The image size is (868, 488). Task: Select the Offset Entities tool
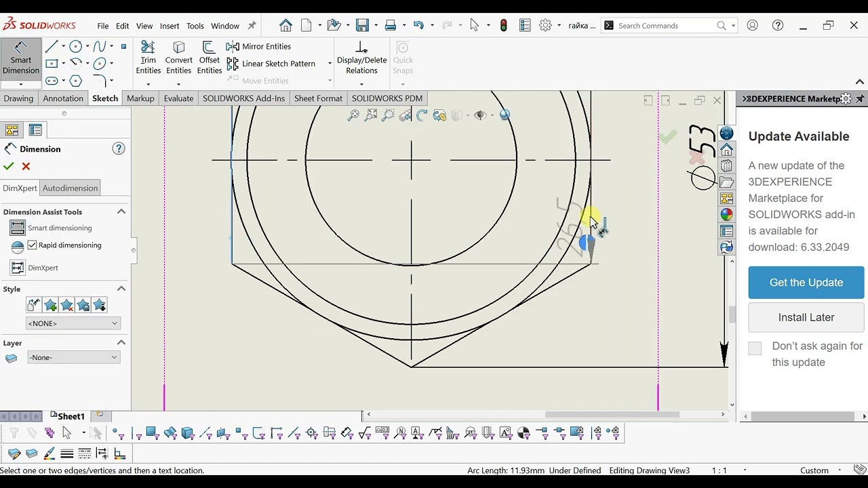click(209, 58)
